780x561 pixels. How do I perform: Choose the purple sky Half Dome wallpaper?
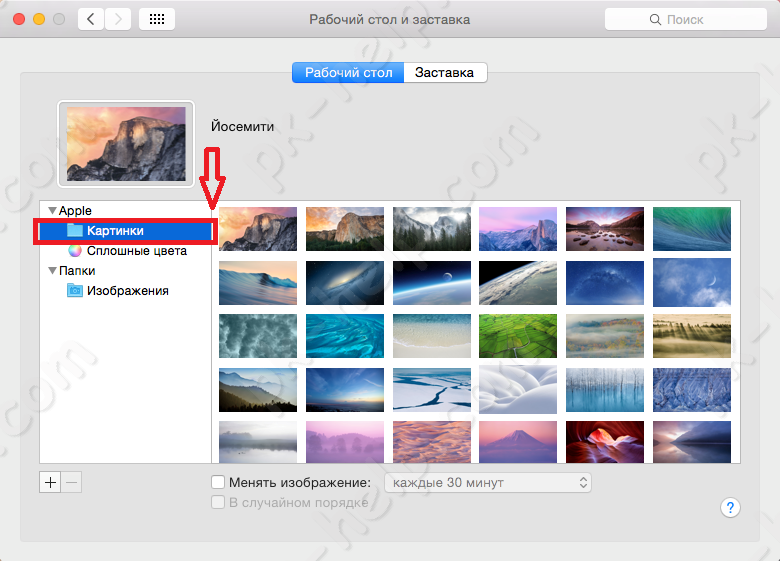pos(518,229)
